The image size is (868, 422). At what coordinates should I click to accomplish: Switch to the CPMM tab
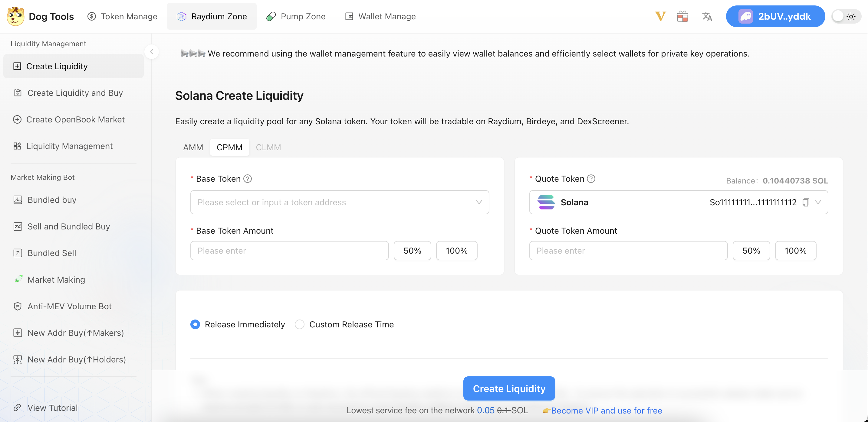point(229,148)
